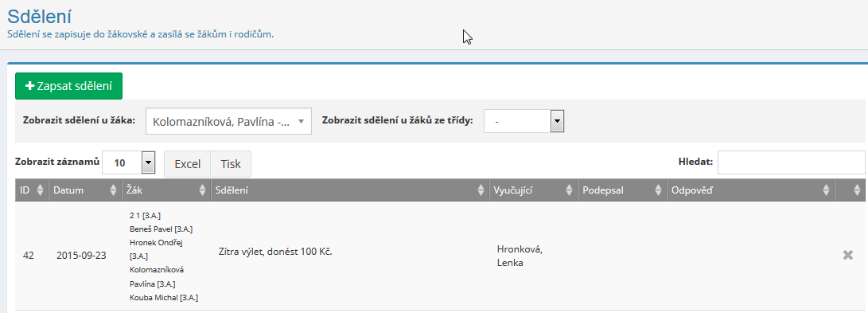Screen dimensions: 868x313
Task: Click the Tisk print button
Action: (x=231, y=164)
